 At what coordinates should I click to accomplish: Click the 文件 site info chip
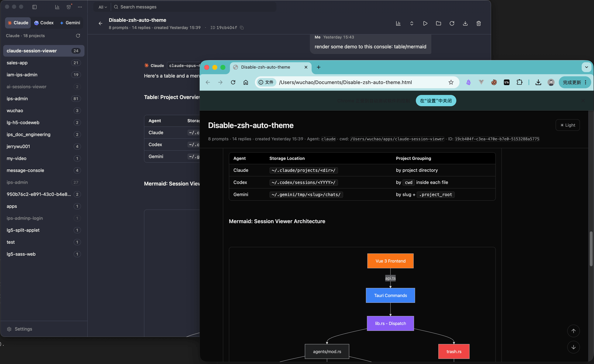click(266, 82)
